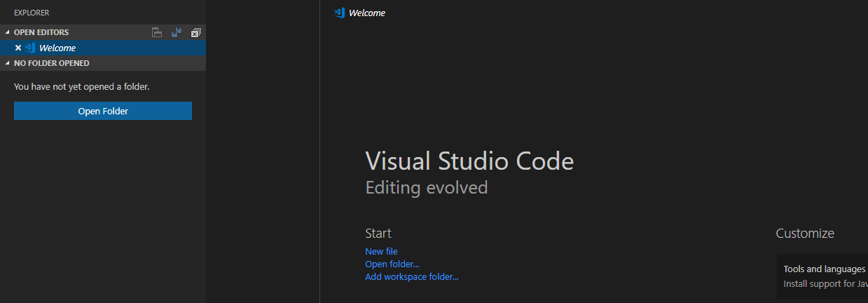Select the Welcome entry in Open Editors
Screen dimensions: 868x303
[x=103, y=48]
